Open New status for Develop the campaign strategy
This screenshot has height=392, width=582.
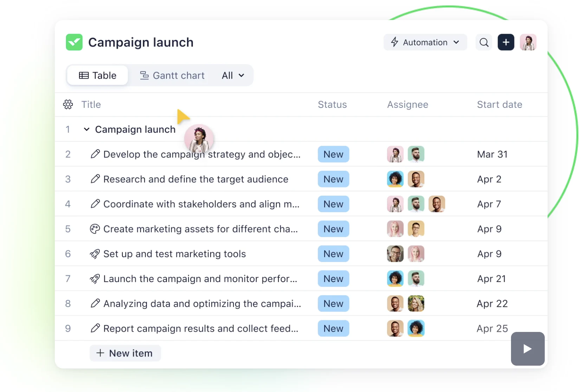point(334,154)
